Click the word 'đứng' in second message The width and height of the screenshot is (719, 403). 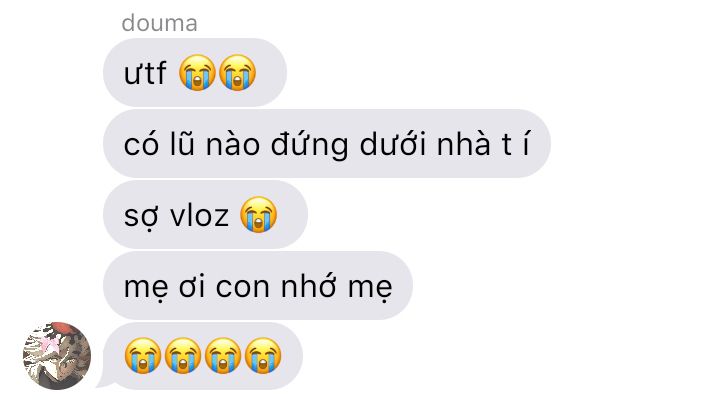pos(310,145)
